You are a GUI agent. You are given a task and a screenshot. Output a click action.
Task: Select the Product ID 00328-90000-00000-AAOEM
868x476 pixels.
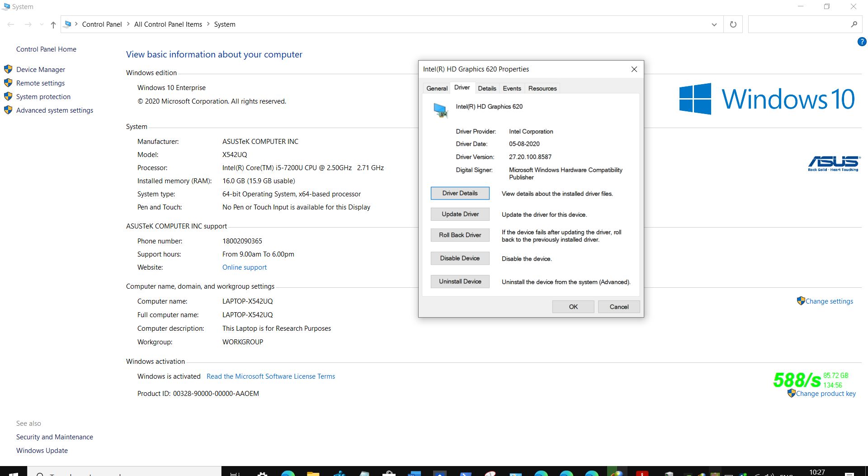point(216,394)
